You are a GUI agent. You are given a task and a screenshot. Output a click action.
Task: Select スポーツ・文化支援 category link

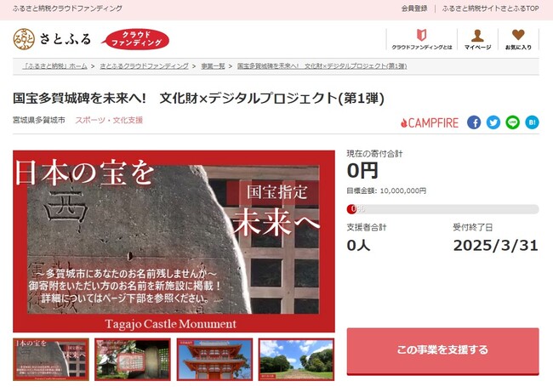[x=109, y=120]
